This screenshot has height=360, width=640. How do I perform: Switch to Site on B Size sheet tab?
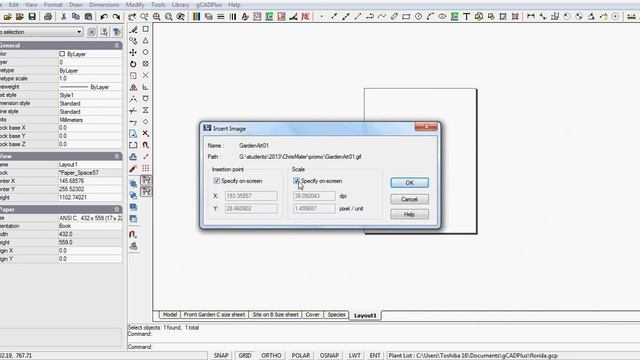point(275,315)
